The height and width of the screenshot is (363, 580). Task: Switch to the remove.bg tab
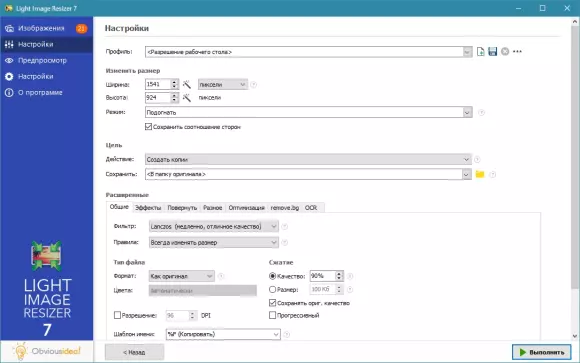coord(284,208)
